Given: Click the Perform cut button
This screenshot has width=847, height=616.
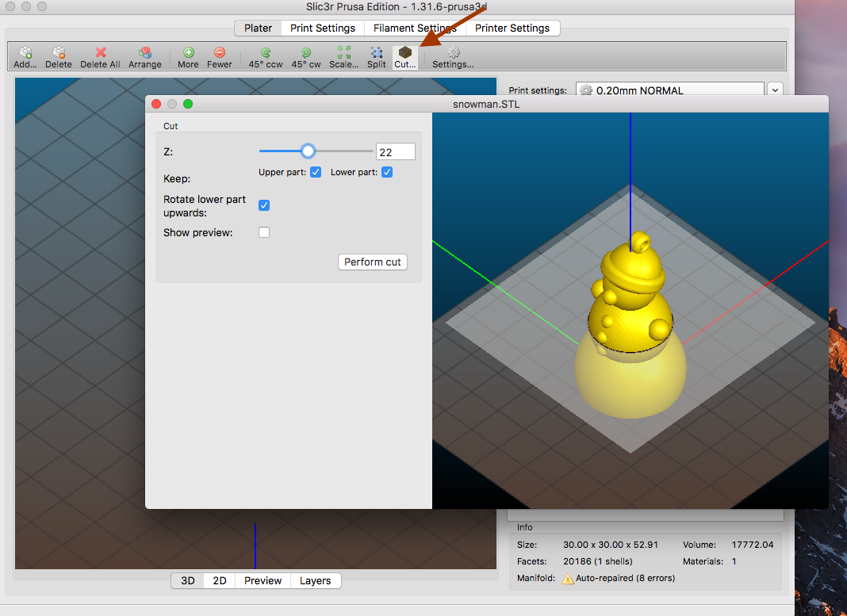Looking at the screenshot, I should coord(372,262).
